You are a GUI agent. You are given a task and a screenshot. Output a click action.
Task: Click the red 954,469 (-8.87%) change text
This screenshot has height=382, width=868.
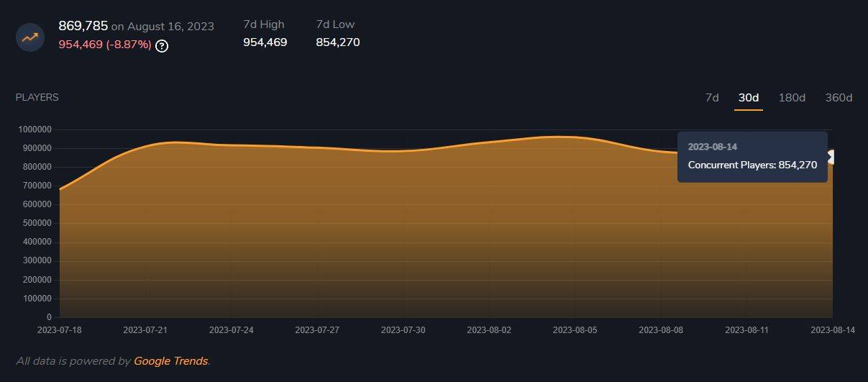[105, 45]
